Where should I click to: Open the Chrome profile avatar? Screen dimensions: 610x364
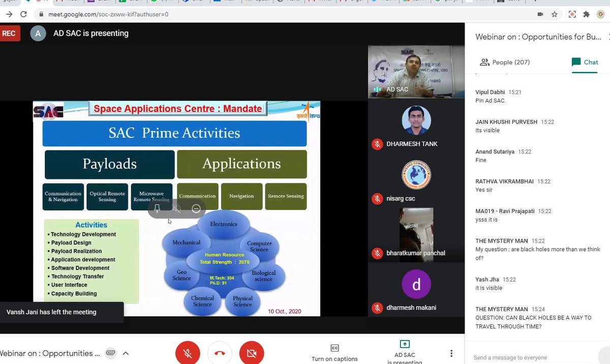[601, 14]
